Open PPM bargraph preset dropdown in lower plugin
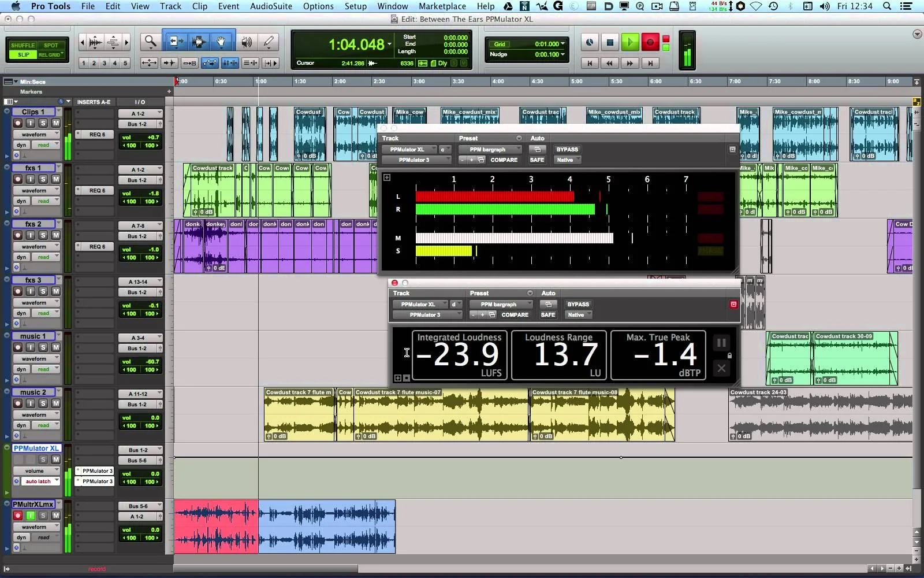The width and height of the screenshot is (924, 578). [501, 305]
